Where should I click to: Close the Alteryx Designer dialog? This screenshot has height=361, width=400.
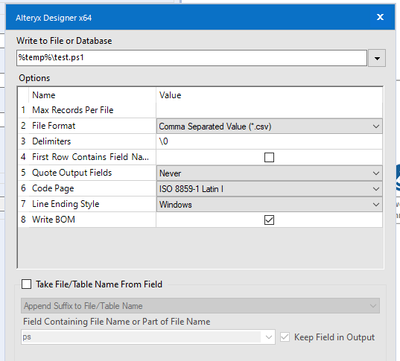coord(380,17)
